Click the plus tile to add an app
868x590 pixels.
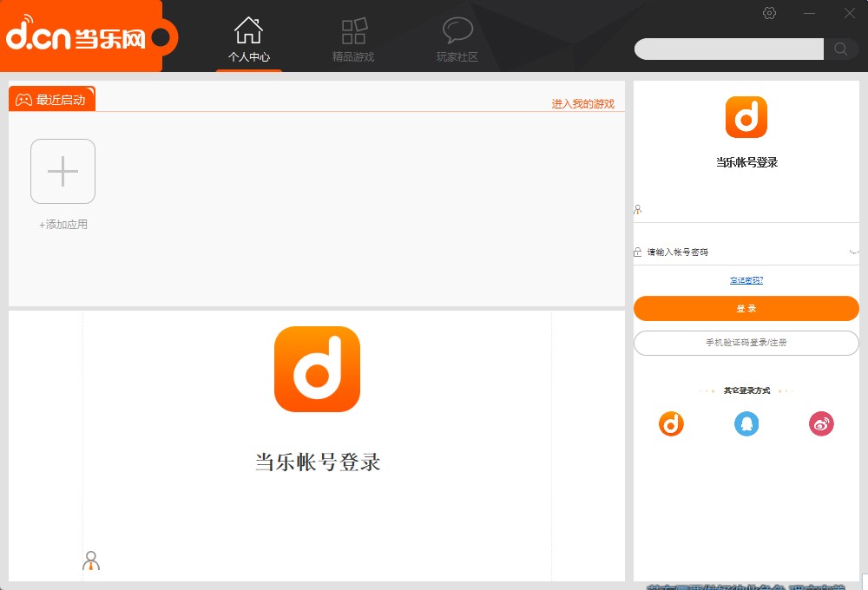click(x=63, y=171)
